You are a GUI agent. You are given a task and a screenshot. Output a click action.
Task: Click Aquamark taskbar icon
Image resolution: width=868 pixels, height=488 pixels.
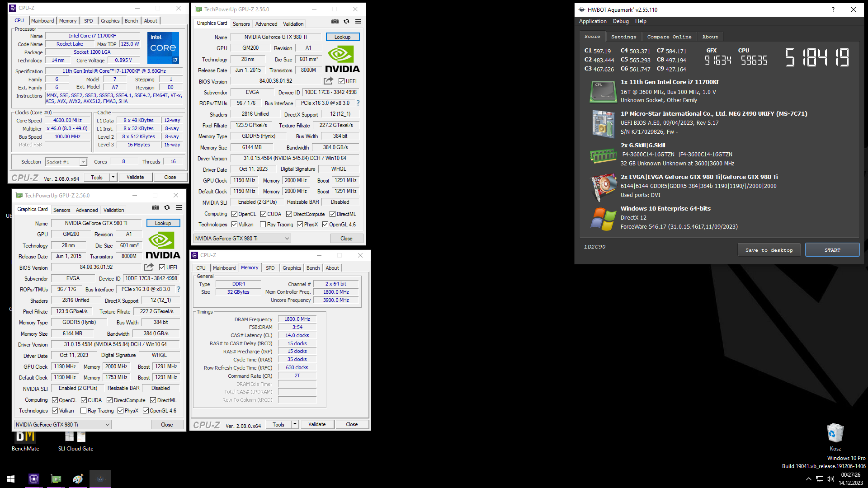click(100, 479)
